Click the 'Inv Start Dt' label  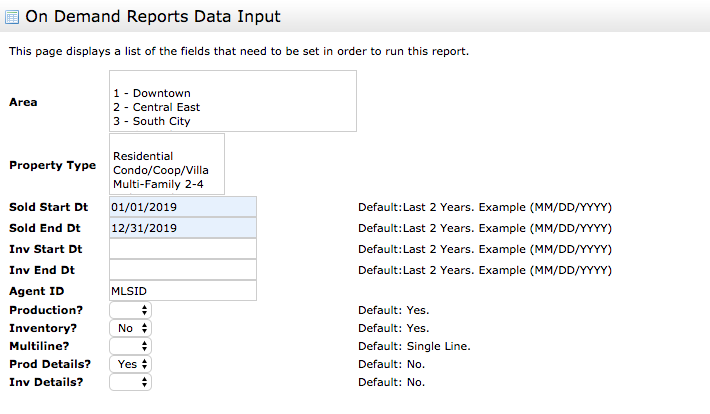pyautogui.click(x=46, y=249)
